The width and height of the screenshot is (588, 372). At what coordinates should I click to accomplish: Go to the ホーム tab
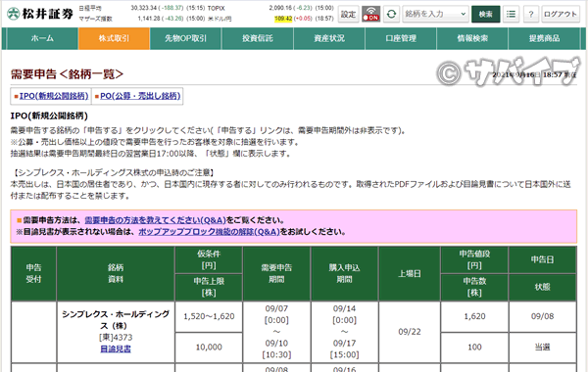[42, 38]
